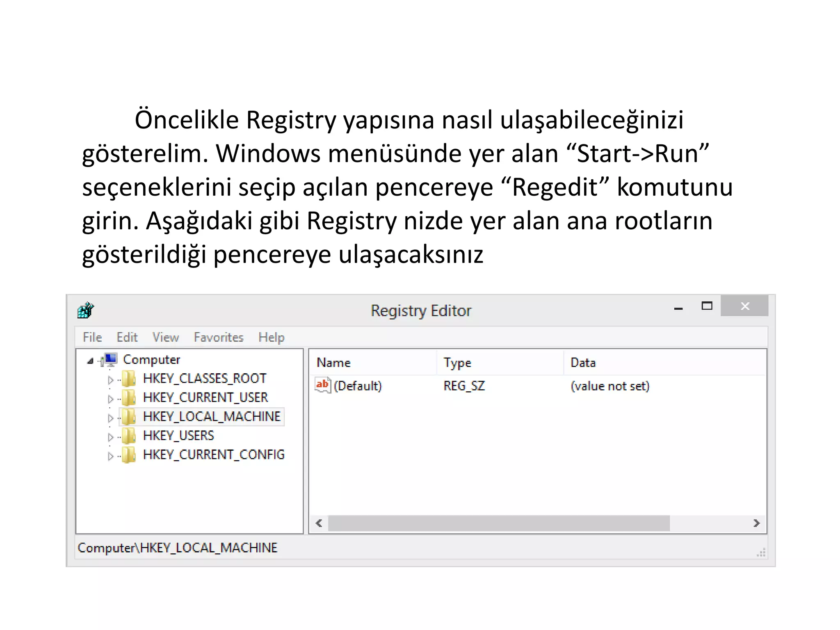Sort by the Name column header
840x630 pixels.
pos(373,363)
